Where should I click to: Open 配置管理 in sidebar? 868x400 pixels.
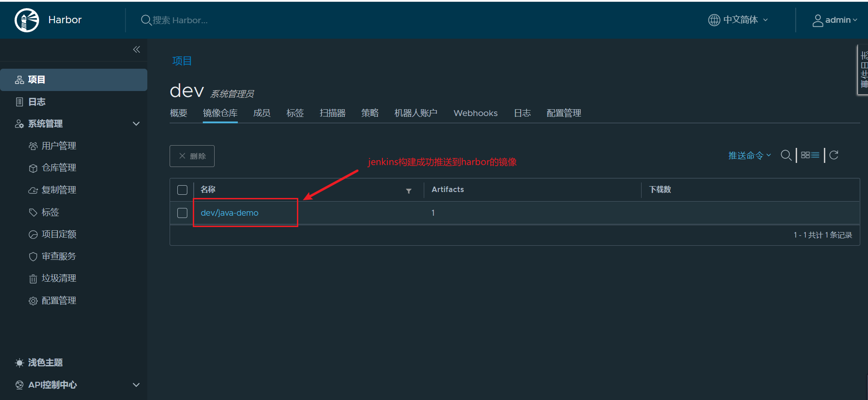point(59,300)
